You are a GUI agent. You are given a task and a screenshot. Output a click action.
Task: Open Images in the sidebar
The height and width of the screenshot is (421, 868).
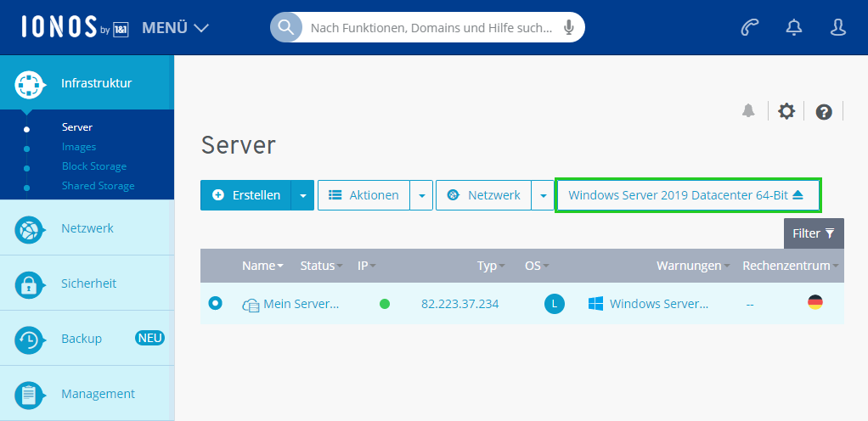coord(79,147)
